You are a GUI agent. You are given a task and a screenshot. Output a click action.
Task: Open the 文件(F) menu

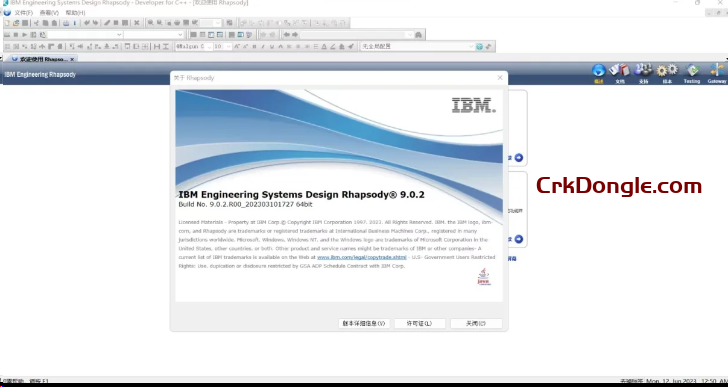(x=23, y=13)
